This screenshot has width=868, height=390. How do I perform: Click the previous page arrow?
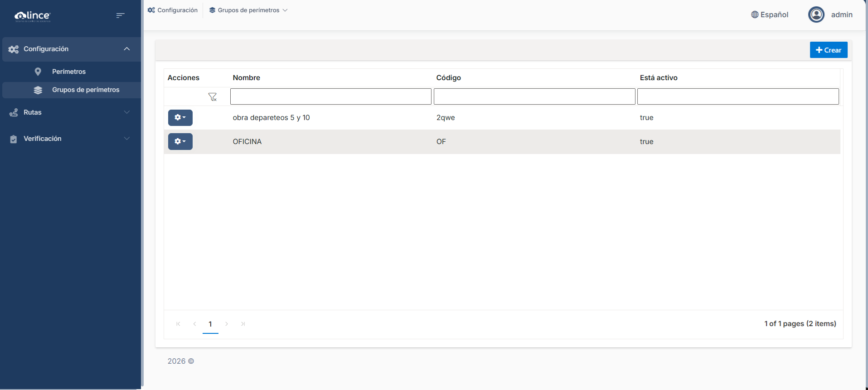tap(194, 324)
